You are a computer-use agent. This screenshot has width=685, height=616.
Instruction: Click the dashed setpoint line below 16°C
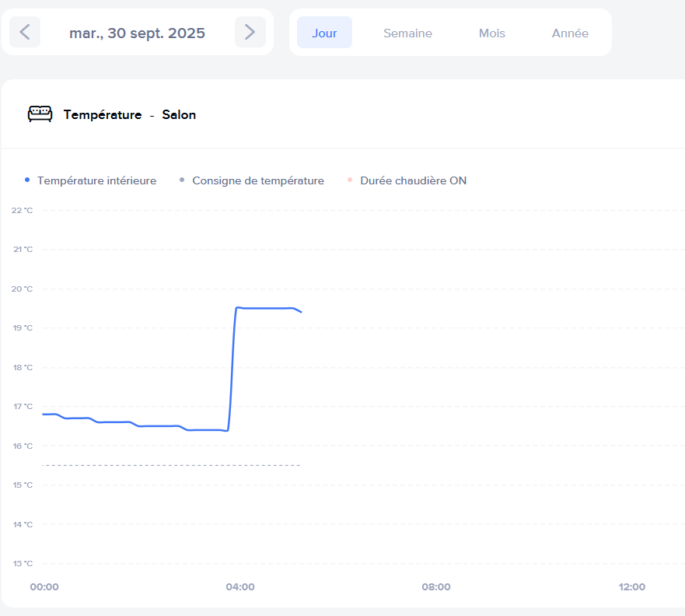point(171,465)
